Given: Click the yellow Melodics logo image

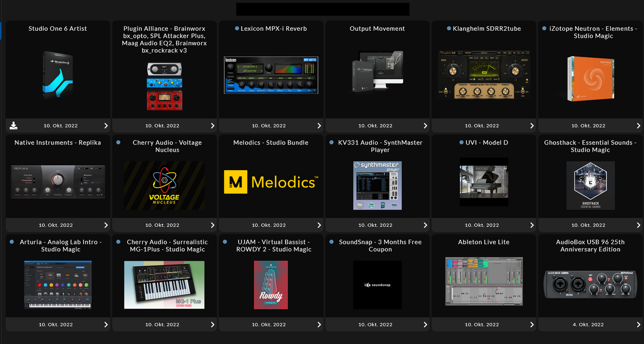Looking at the screenshot, I should coord(271,182).
